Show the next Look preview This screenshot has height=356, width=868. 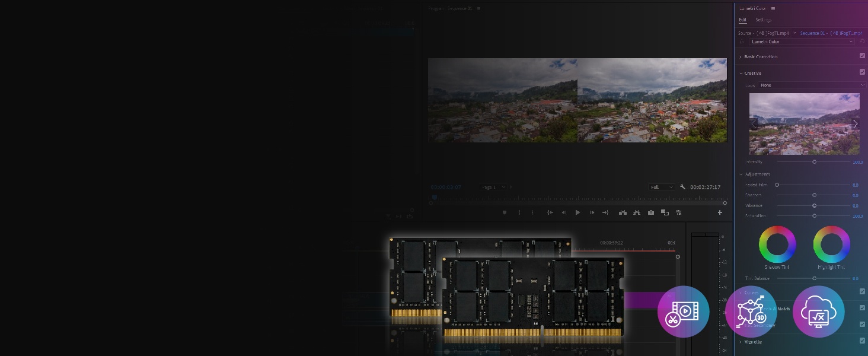[855, 124]
